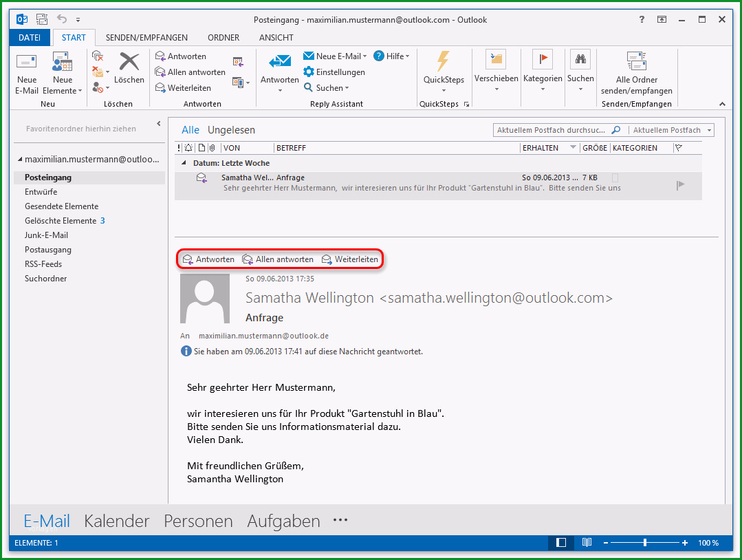Screen dimensions: 742x560
Task: Click Allen antworten in the ribbon
Action: coord(190,72)
